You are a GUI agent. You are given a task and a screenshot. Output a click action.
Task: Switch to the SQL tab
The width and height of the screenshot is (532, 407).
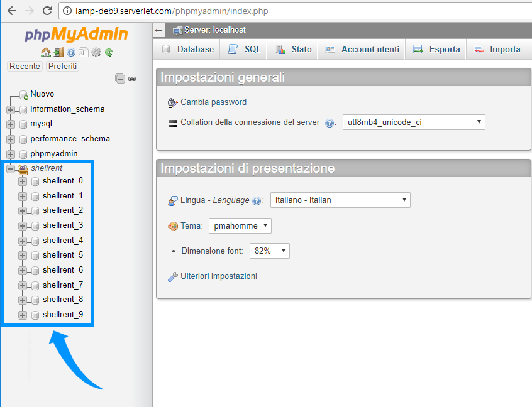[x=243, y=50]
